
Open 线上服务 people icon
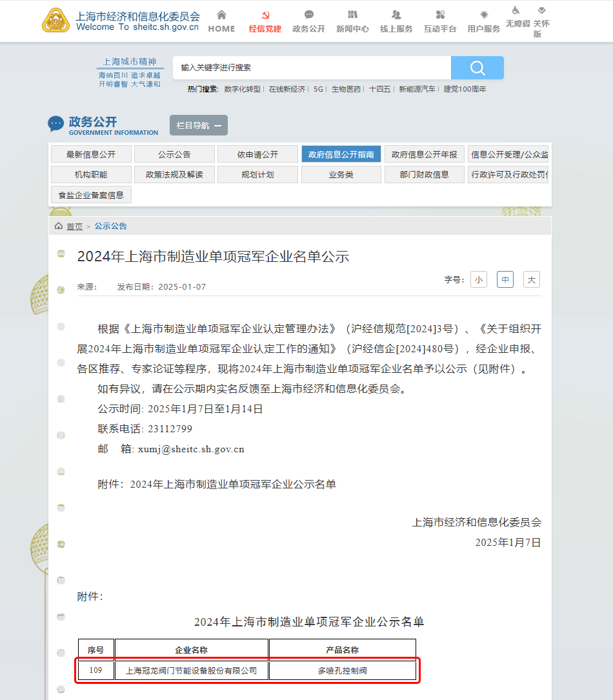[396, 15]
